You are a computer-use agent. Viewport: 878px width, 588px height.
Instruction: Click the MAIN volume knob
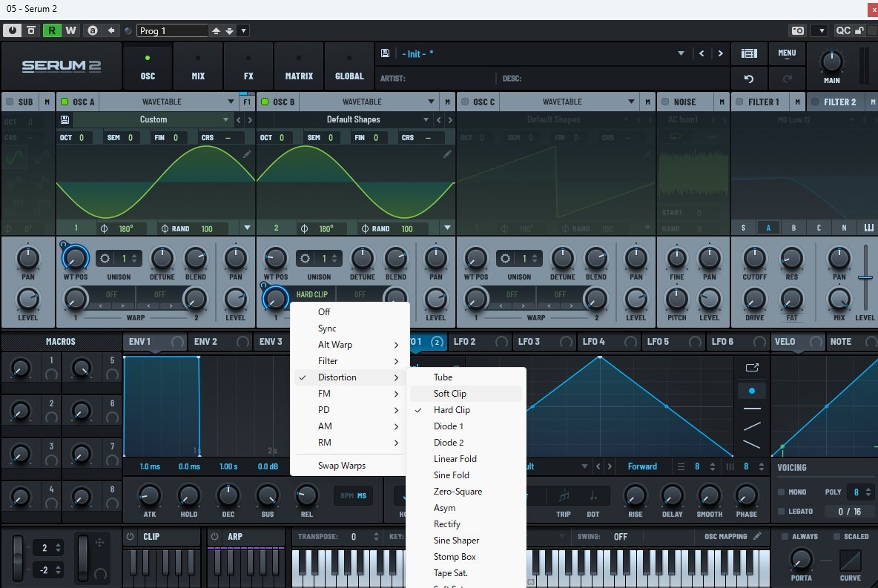coord(831,61)
